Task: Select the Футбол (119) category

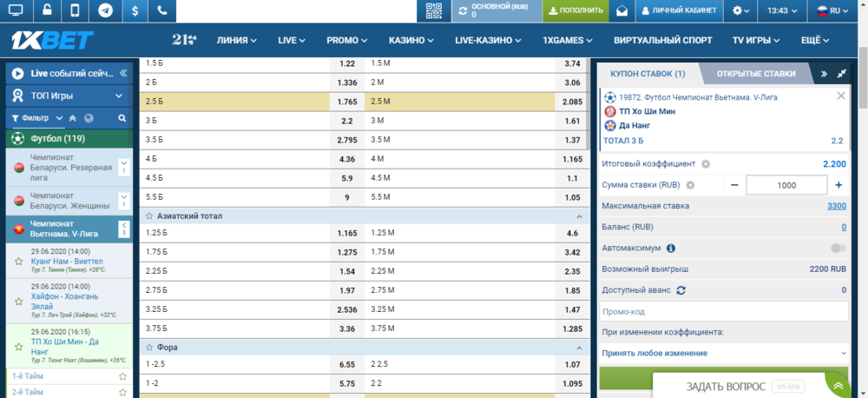Action: click(69, 138)
